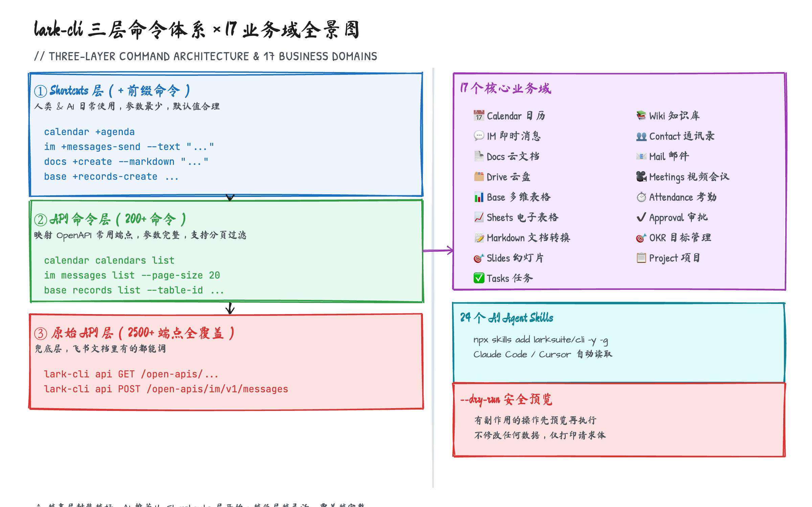812x507 pixels.
Task: Click the label 'Docs 云文档'
Action: coord(513,156)
